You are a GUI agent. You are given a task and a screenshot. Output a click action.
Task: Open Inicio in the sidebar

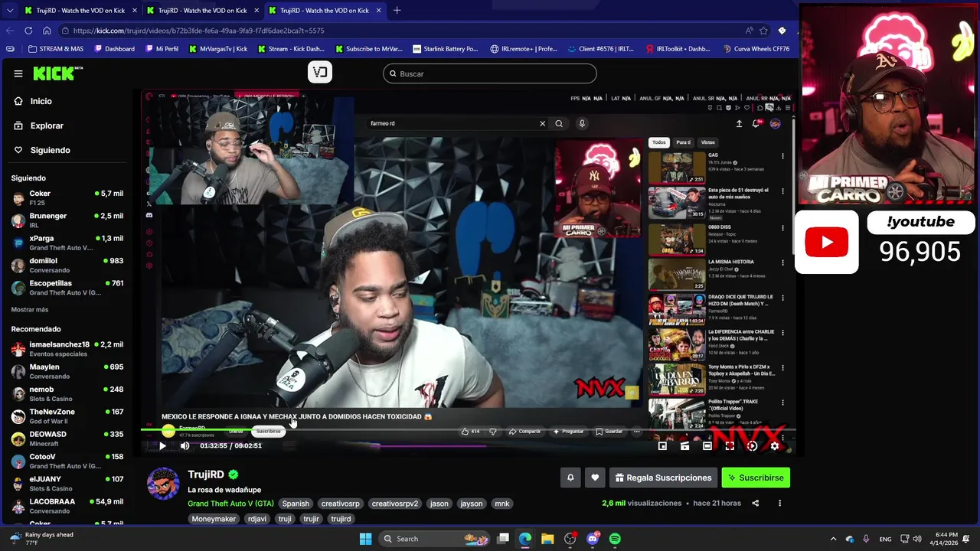(41, 101)
